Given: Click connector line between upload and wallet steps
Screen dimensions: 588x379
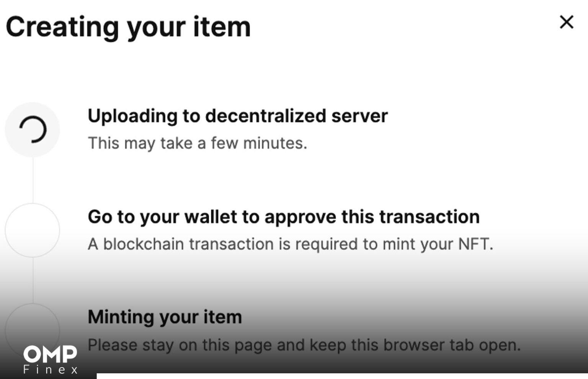Looking at the screenshot, I should (33, 180).
